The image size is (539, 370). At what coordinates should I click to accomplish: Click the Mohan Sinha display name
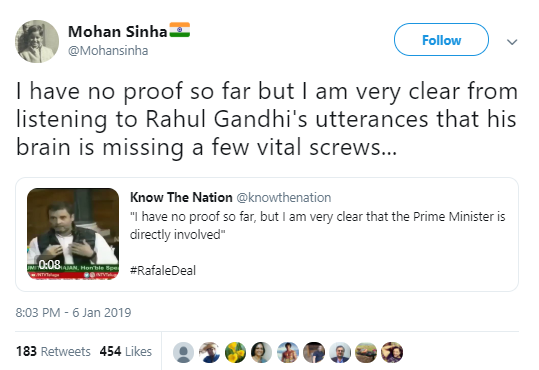click(117, 32)
